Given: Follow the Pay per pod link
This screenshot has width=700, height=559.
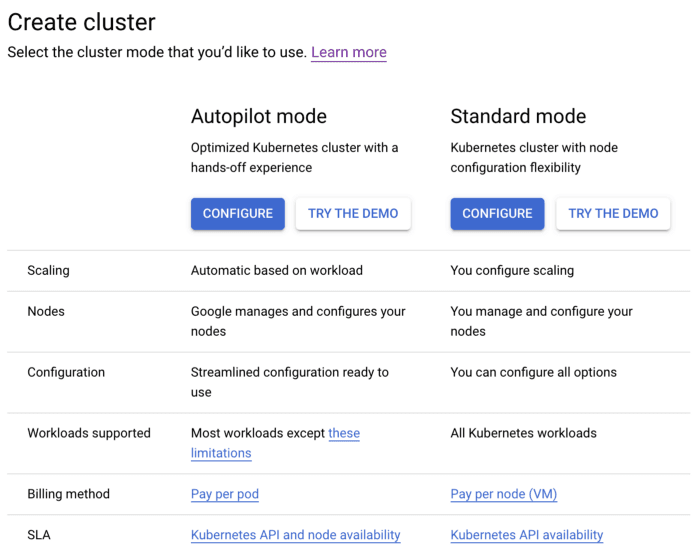Looking at the screenshot, I should click(225, 494).
